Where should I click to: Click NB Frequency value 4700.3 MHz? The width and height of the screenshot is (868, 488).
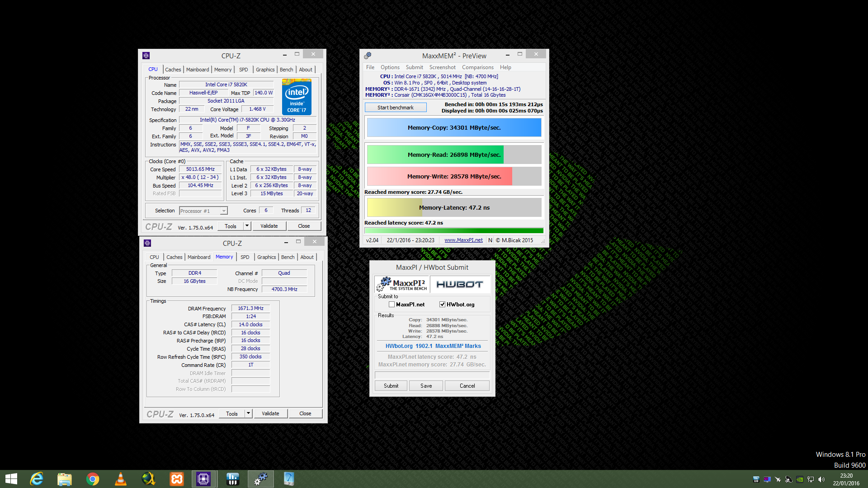tap(284, 289)
